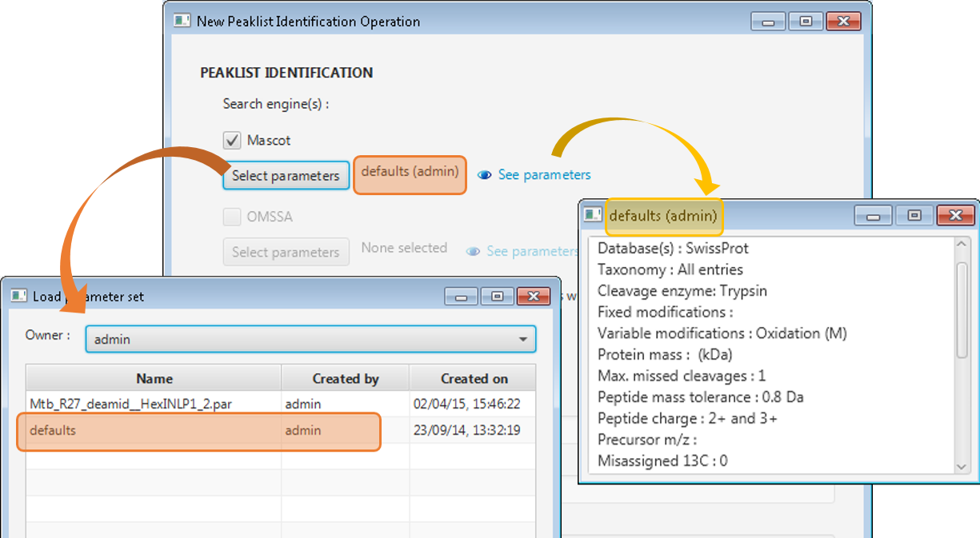Image resolution: width=980 pixels, height=538 pixels.
Task: Sort table by Created on column header
Action: pyautogui.click(x=474, y=379)
